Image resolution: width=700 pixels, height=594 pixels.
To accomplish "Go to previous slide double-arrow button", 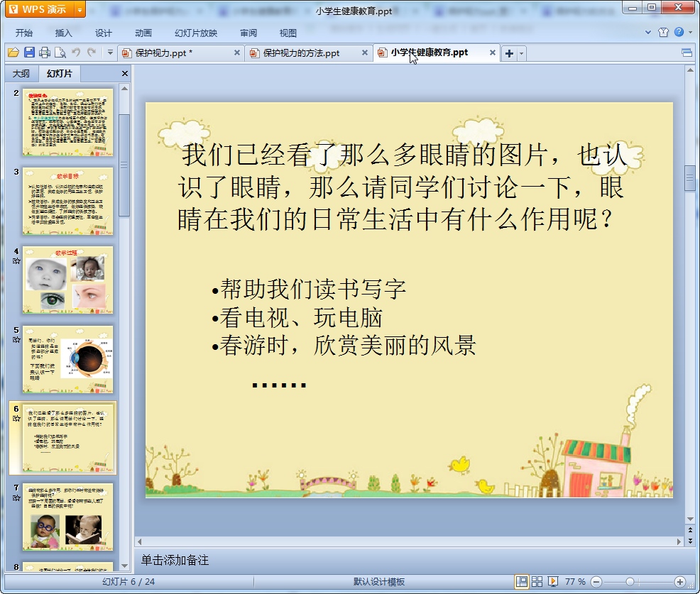I will click(x=690, y=530).
